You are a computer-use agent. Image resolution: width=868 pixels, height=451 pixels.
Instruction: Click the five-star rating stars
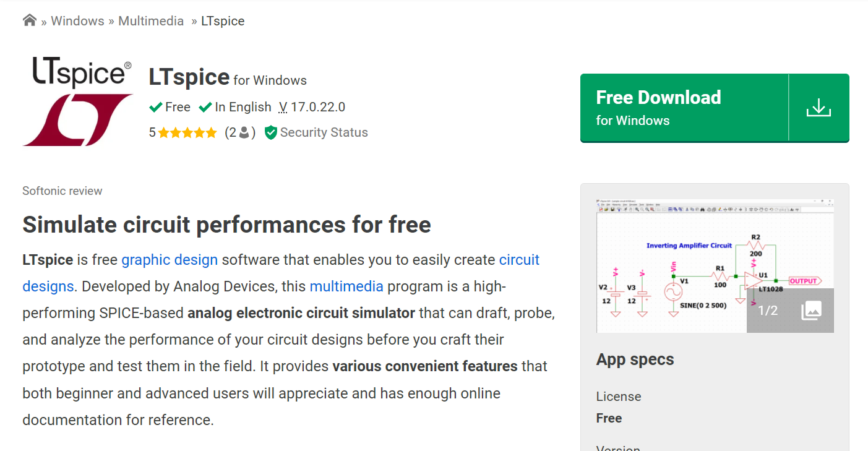pos(187,132)
